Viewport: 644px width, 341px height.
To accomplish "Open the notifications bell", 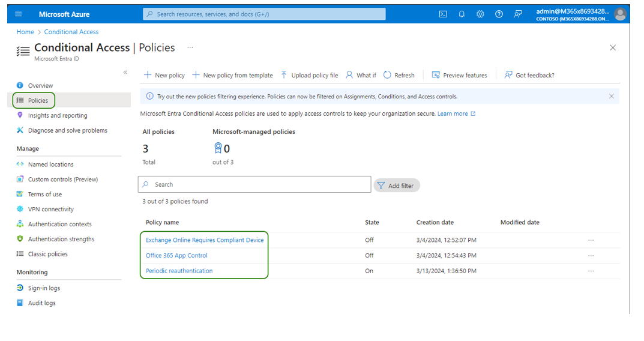I will click(462, 14).
